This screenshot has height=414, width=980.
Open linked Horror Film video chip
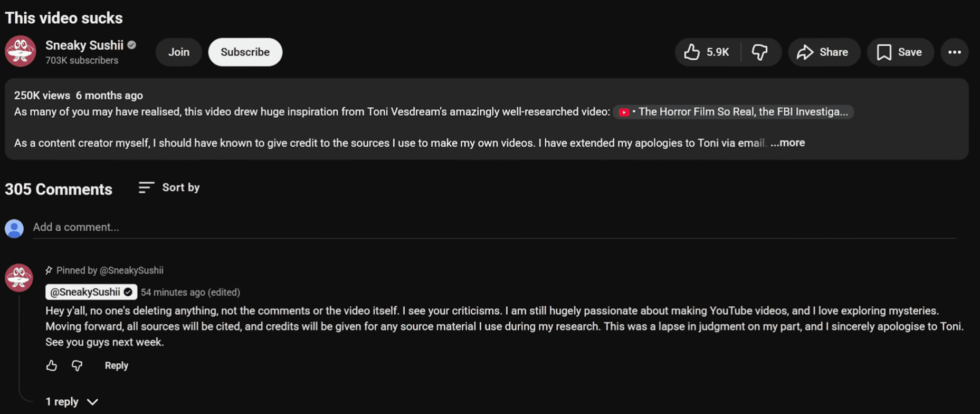733,112
